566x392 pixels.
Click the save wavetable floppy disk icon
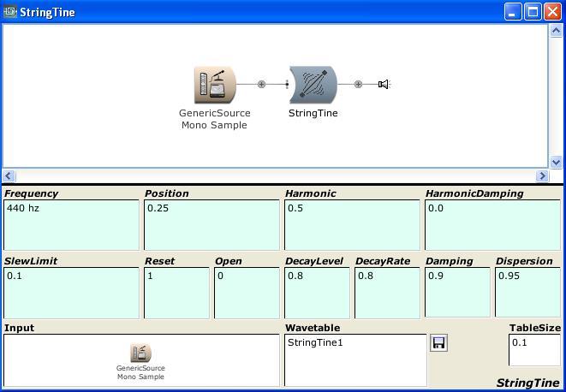pos(438,343)
